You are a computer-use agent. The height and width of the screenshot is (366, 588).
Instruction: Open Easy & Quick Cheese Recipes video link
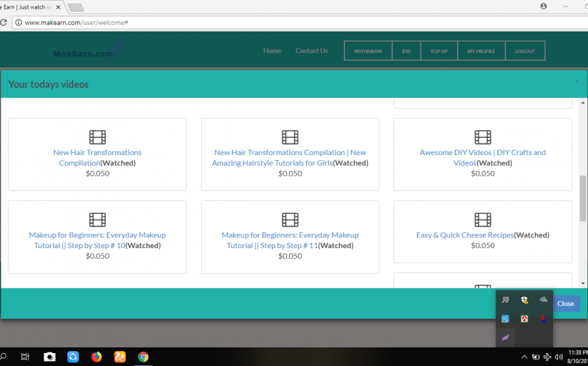point(464,235)
